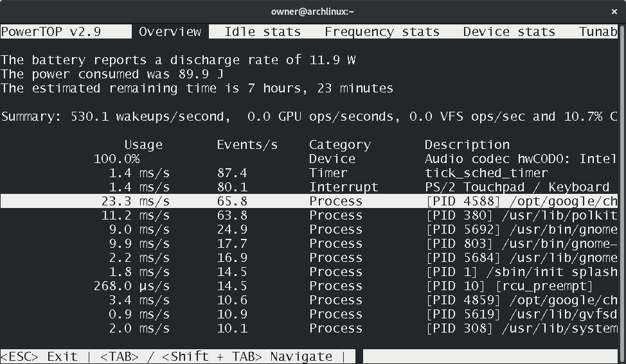This screenshot has height=364, width=626.
Task: Select the PID 10 rcu_preempt row
Action: (309, 286)
